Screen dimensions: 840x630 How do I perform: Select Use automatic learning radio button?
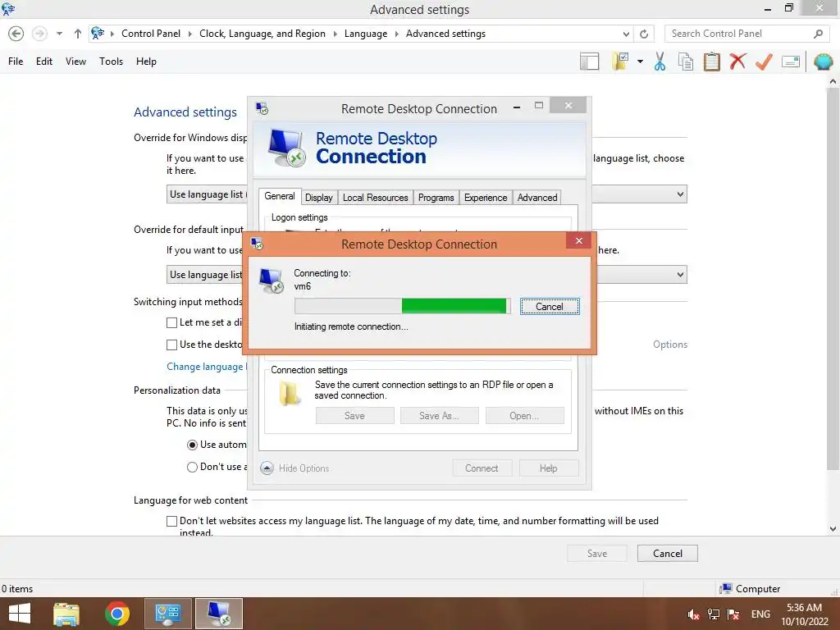[192, 445]
